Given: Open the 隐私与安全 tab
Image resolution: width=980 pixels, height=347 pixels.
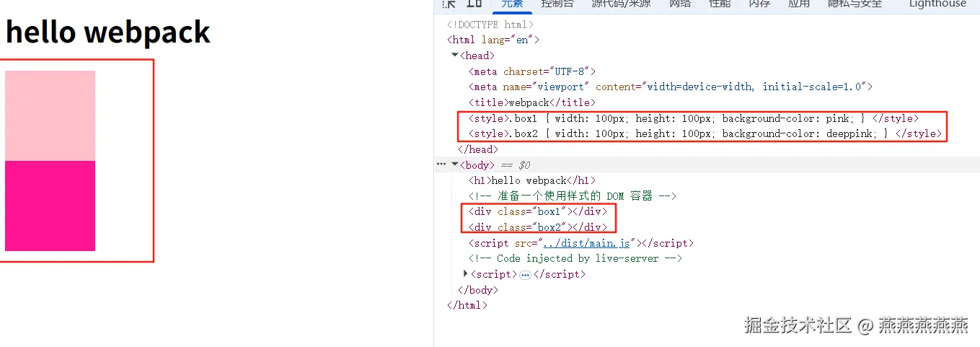Looking at the screenshot, I should coord(855,4).
